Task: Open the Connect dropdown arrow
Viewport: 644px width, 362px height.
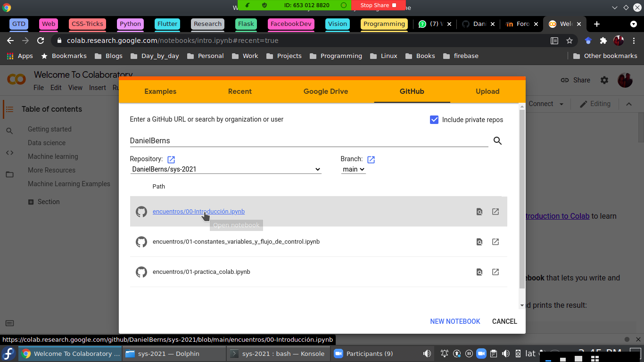Action: pos(561,104)
